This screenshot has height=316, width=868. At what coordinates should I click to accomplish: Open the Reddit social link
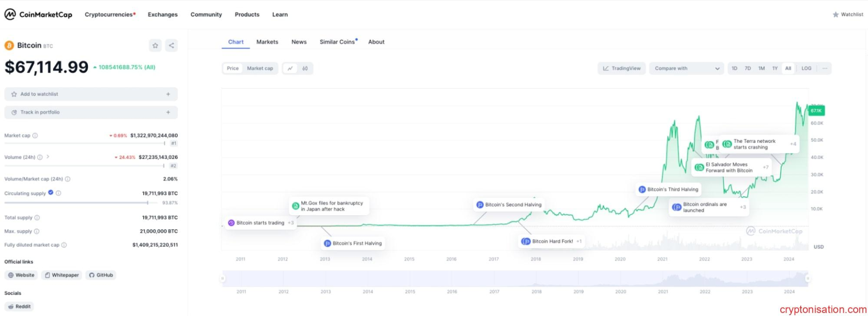(19, 307)
